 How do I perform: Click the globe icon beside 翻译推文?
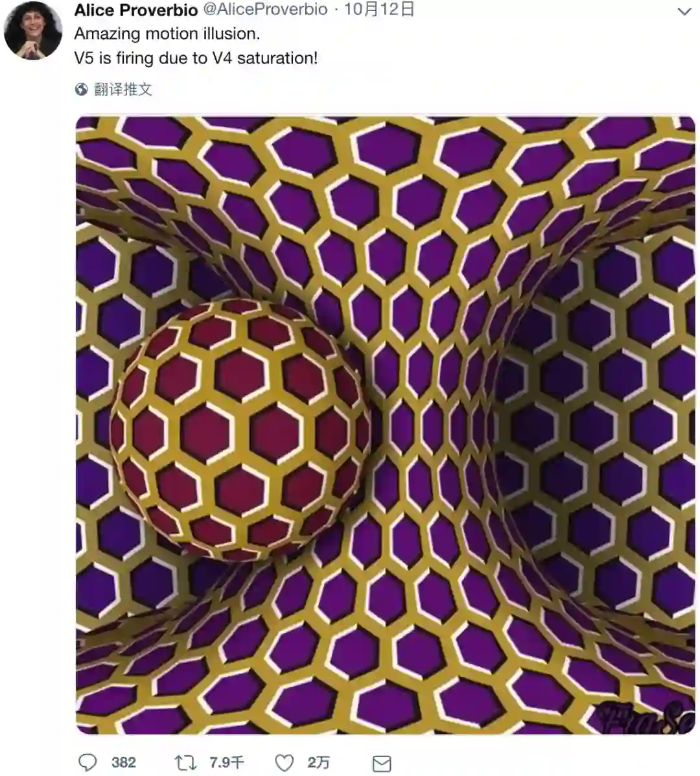click(x=81, y=89)
